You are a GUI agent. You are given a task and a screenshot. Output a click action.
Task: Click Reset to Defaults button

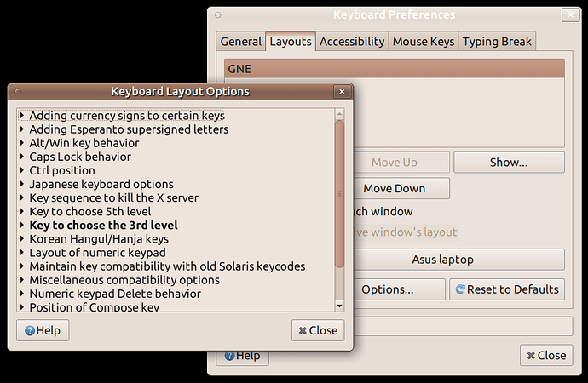pos(507,289)
